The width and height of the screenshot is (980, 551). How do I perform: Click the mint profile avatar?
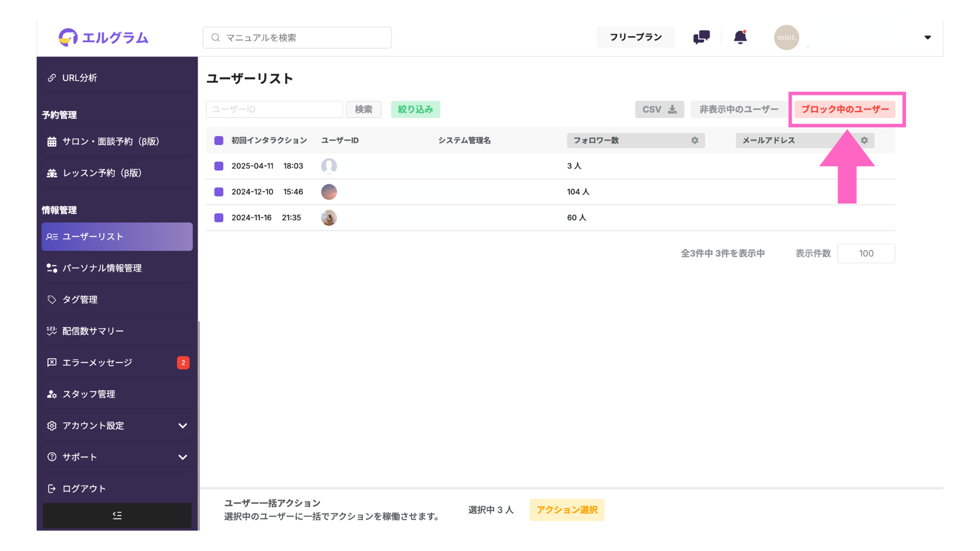coord(786,37)
